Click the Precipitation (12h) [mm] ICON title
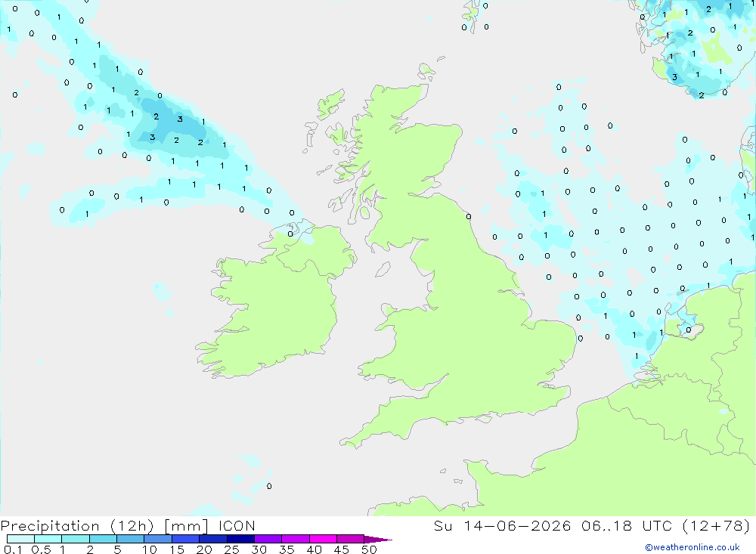The width and height of the screenshot is (756, 554). (x=128, y=526)
